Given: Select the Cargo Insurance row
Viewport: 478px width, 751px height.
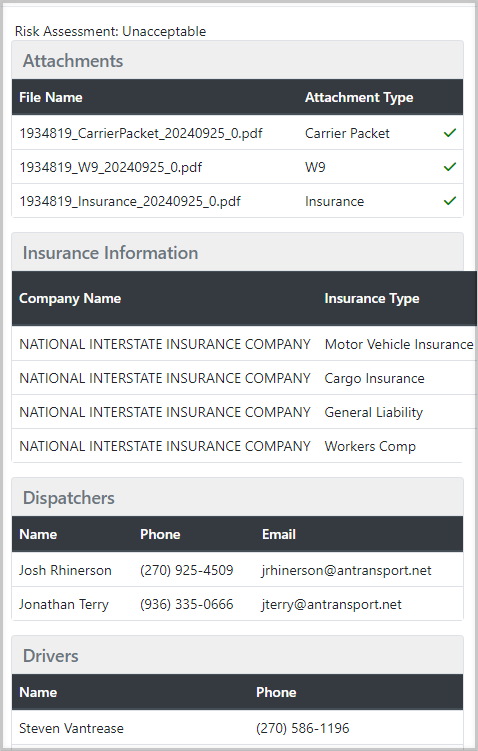Looking at the screenshot, I should point(244,378).
